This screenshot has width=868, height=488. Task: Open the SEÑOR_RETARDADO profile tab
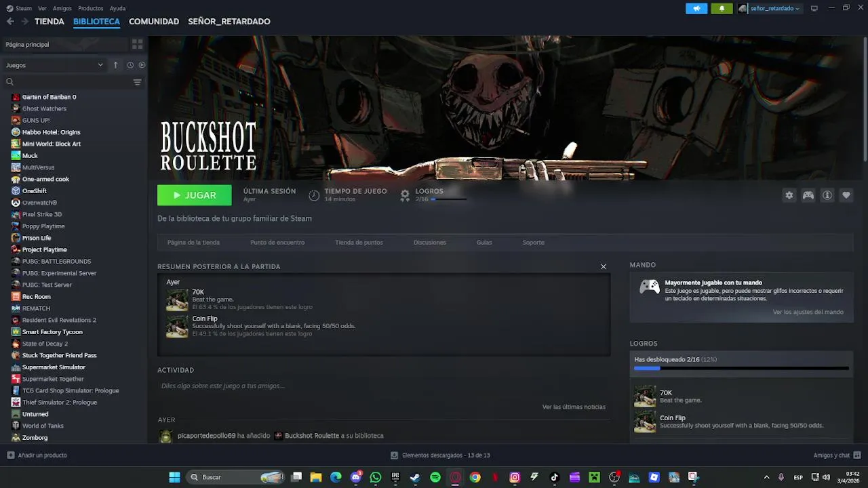point(229,22)
